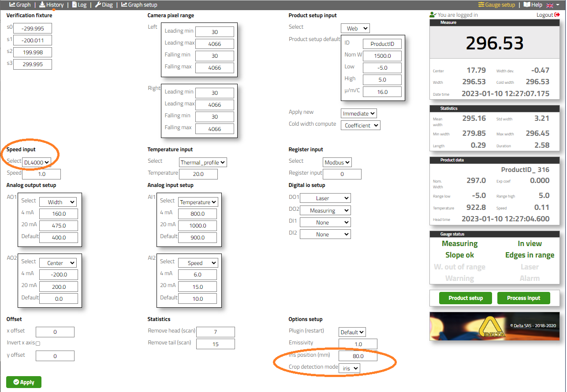Click the Gauge setup sliders icon
This screenshot has width=567, height=392.
pos(481,5)
